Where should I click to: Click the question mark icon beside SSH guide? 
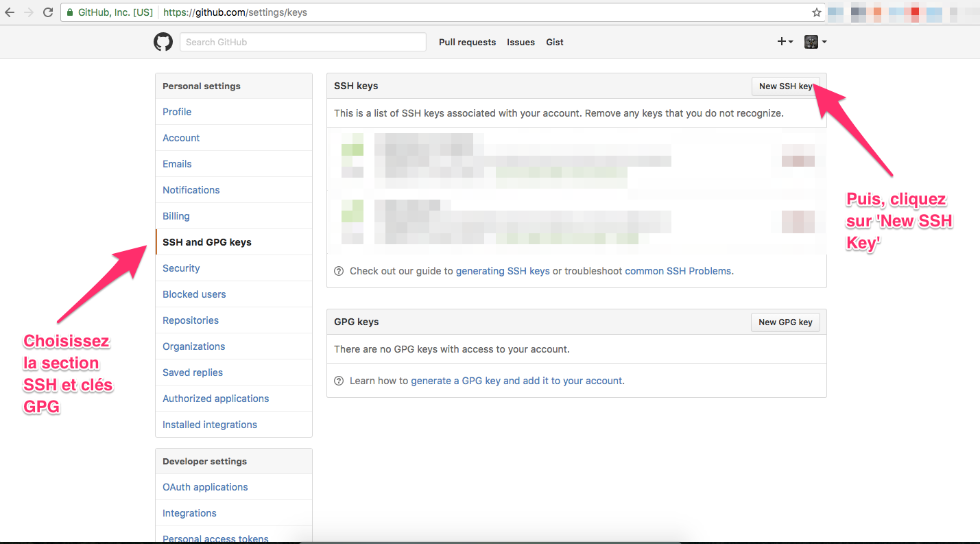click(x=339, y=271)
